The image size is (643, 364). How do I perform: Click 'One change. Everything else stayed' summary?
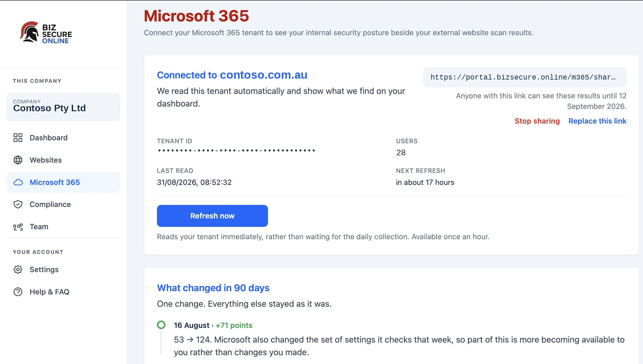pyautogui.click(x=244, y=304)
